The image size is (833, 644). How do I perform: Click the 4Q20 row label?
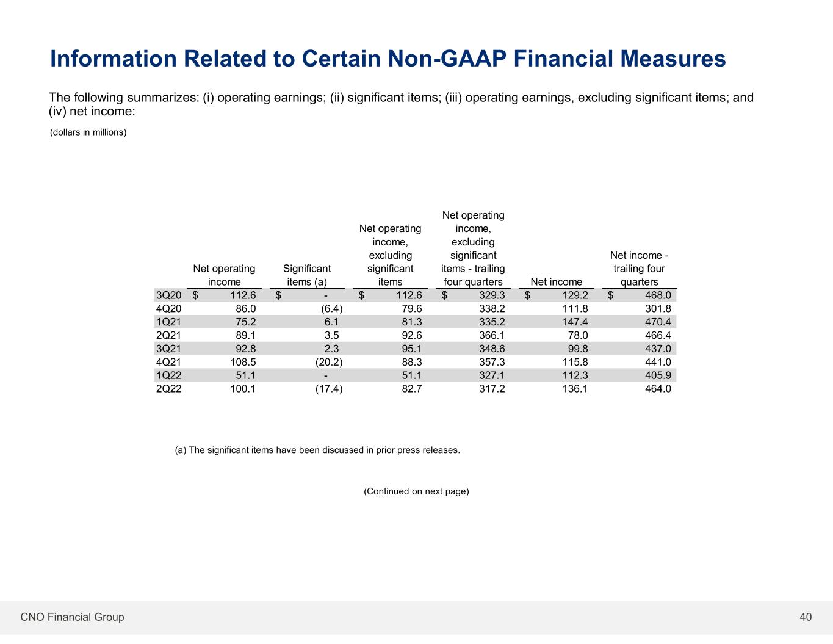pyautogui.click(x=169, y=309)
